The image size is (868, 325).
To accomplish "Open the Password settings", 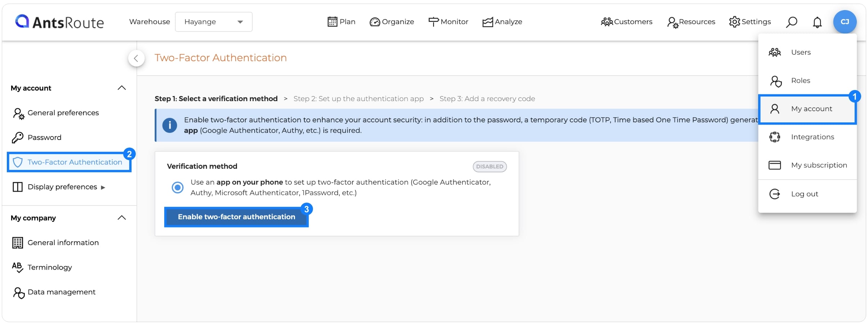I will pos(37,137).
